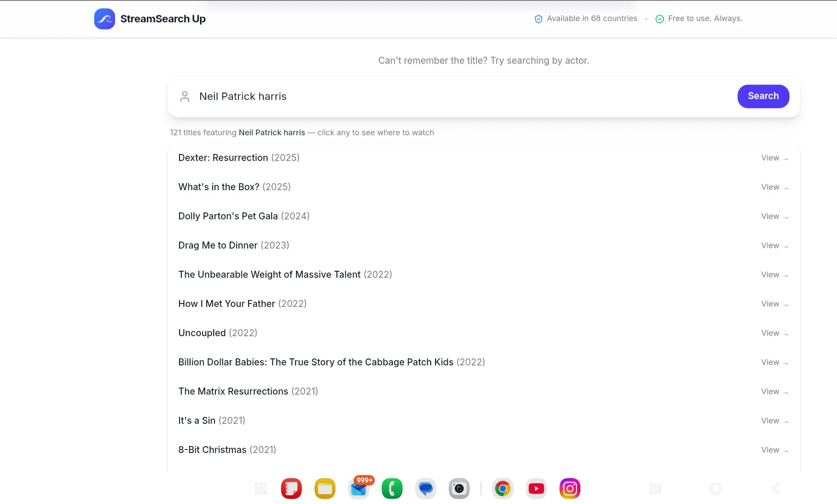The height and width of the screenshot is (504, 837).
Task: View where to watch Uncoupled
Action: tap(775, 333)
